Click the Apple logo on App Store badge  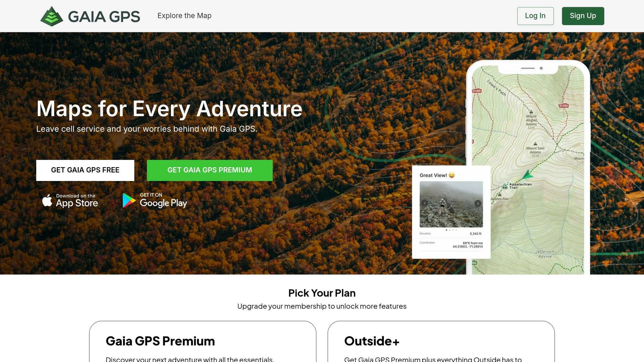[47, 200]
